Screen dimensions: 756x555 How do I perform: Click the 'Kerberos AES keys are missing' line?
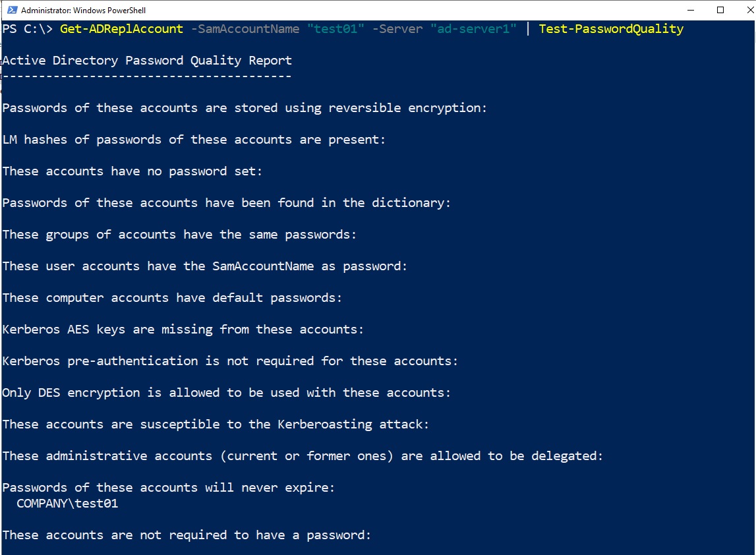(183, 330)
